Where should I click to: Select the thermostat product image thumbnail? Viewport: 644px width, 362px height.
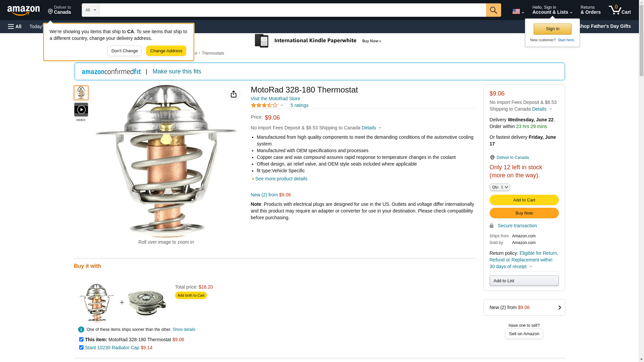(x=81, y=93)
